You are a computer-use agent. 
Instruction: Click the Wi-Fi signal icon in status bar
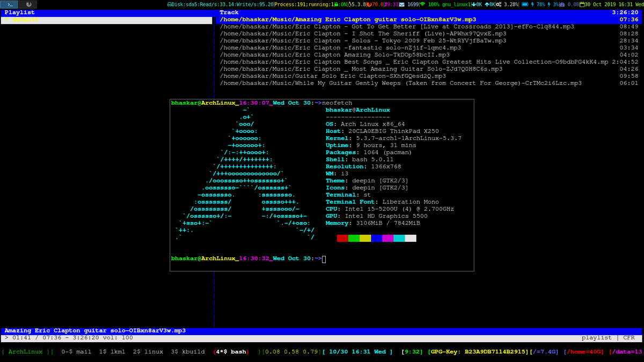(422, 4)
